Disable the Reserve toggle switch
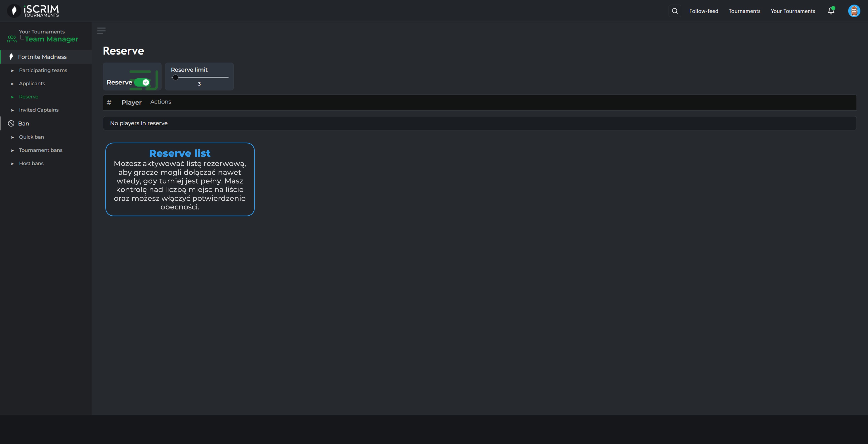Screen dimensions: 868x444 (x=142, y=82)
